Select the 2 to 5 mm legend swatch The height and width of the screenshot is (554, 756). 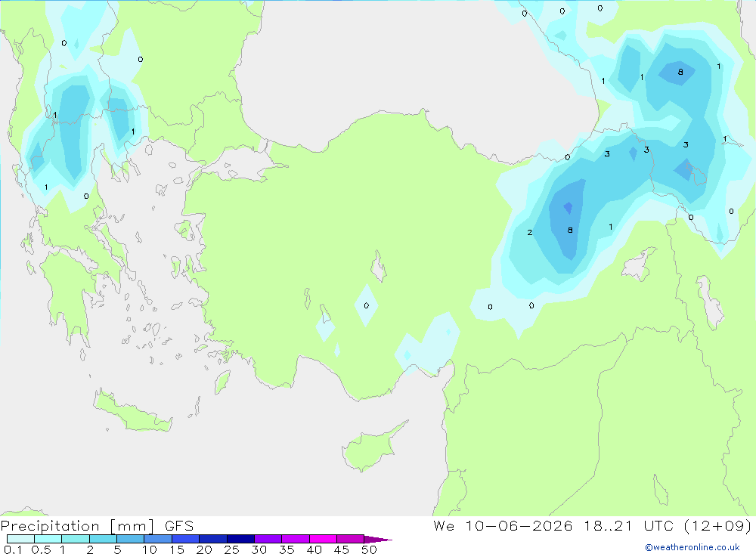point(103,539)
